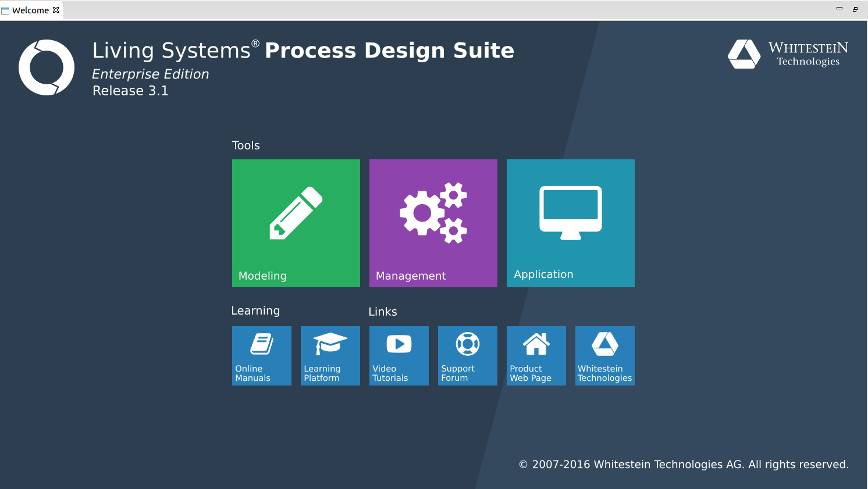Open the Whitestein Technologies link tile
Image resolution: width=868 pixels, height=489 pixels.
point(605,356)
